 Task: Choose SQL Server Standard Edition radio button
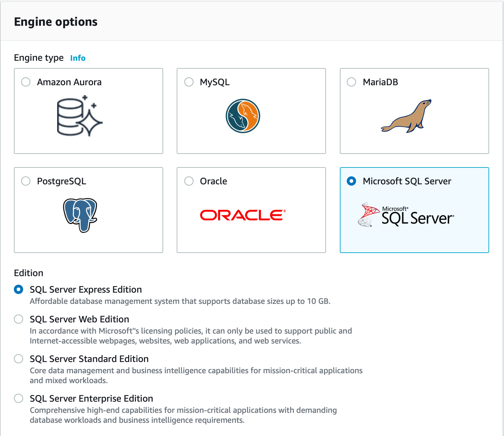18,359
